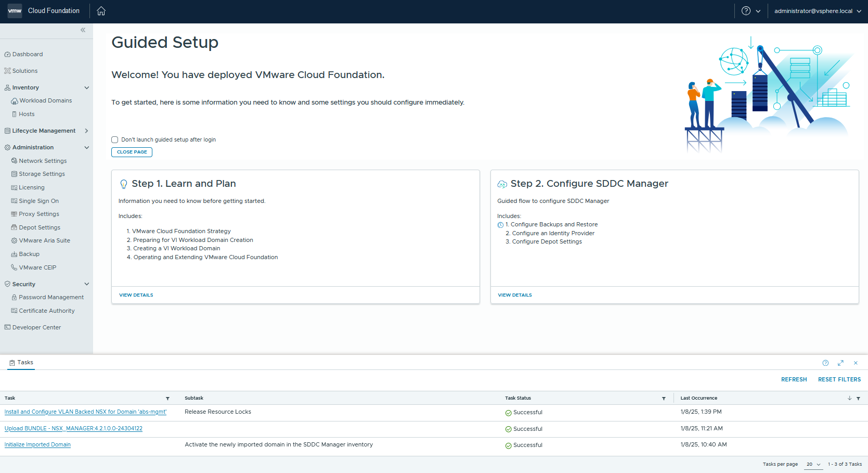This screenshot has width=868, height=473.
Task: Click the Certificate Authority icon
Action: (15, 311)
